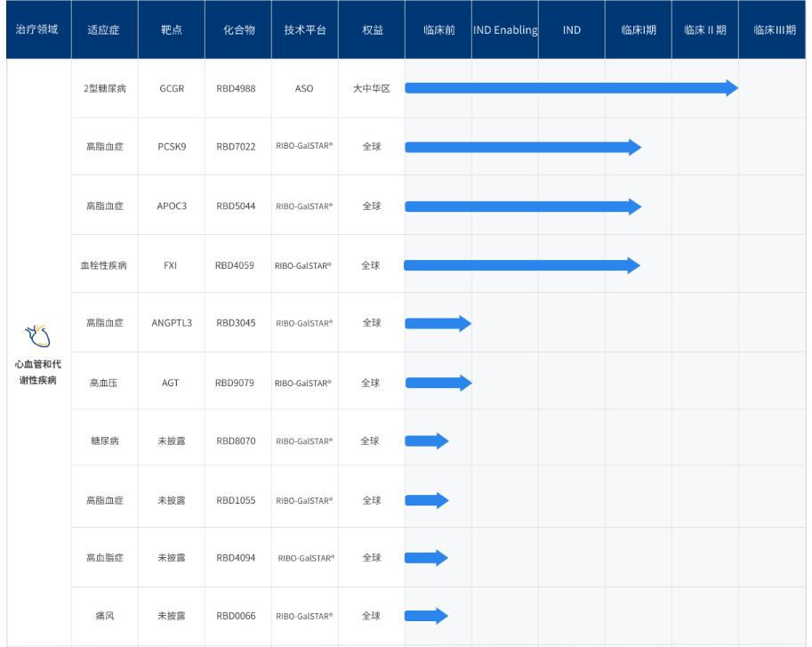812x647 pixels.
Task: Click the 化合物 column header
Action: (x=239, y=30)
